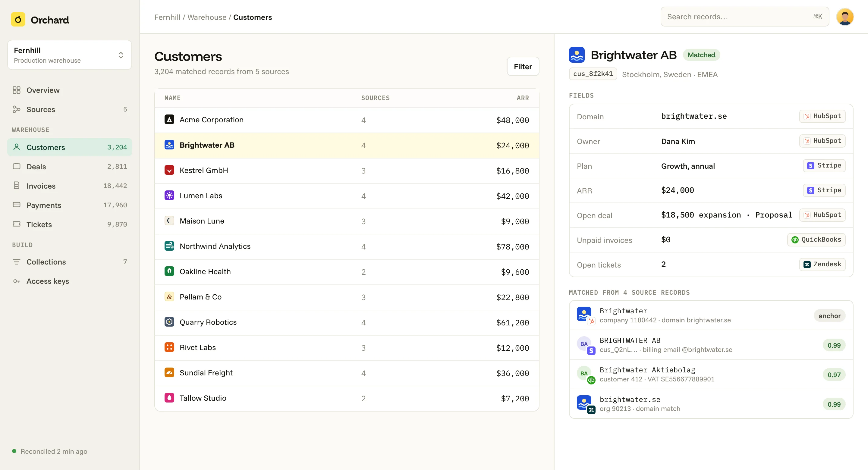Click the Tallow Studio pink logo
Screen dimensions: 868x470
click(169, 398)
